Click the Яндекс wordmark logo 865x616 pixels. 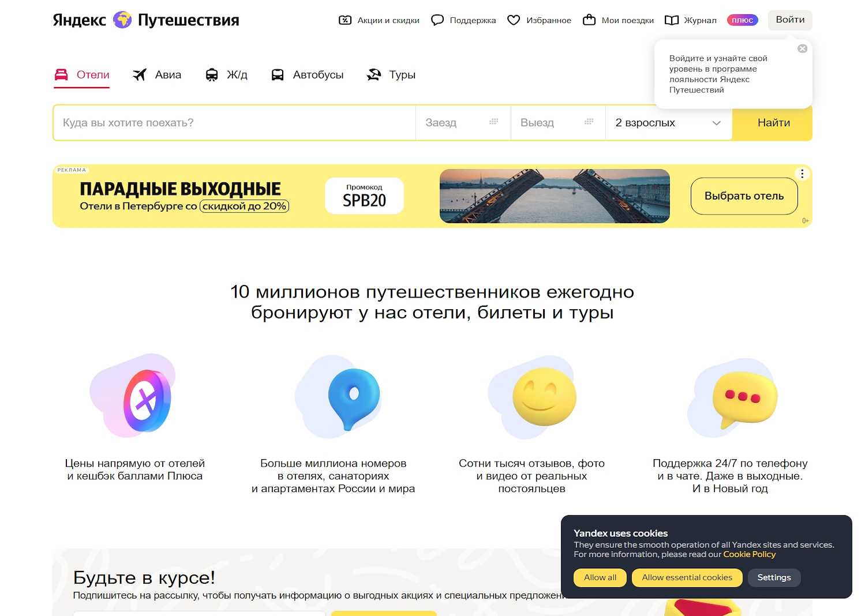[80, 20]
